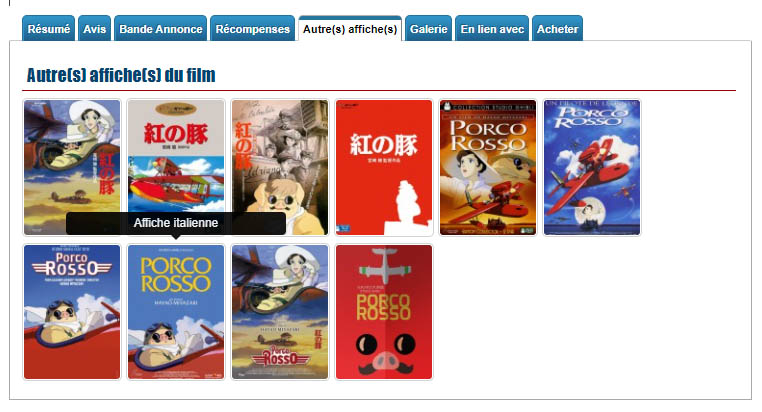
Task: Open the Galerie tab
Action: click(428, 29)
